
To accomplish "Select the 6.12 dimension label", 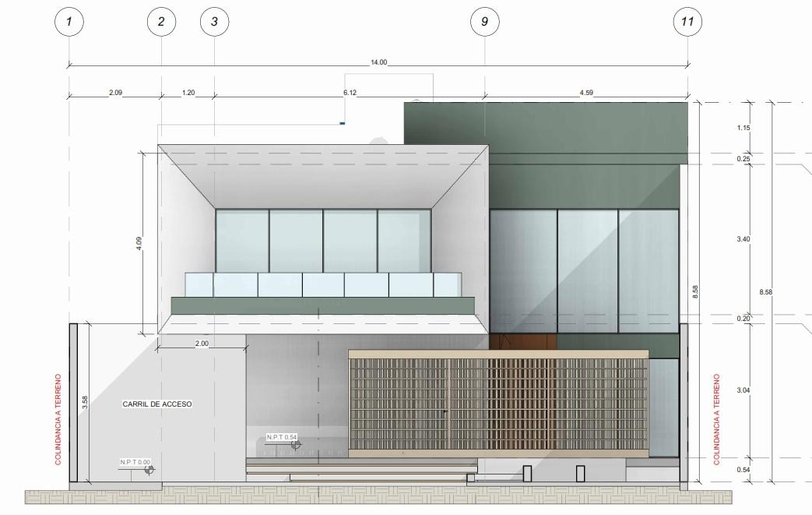I will pos(350,93).
